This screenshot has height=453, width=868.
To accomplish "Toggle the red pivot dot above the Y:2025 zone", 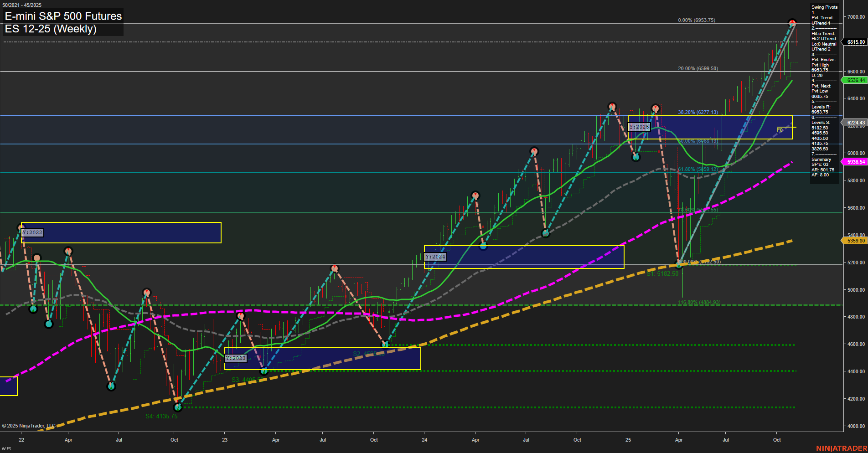I will click(x=656, y=108).
